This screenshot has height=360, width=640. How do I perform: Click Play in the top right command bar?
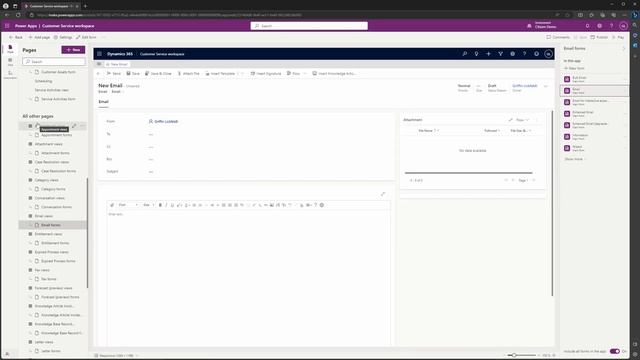[618, 37]
